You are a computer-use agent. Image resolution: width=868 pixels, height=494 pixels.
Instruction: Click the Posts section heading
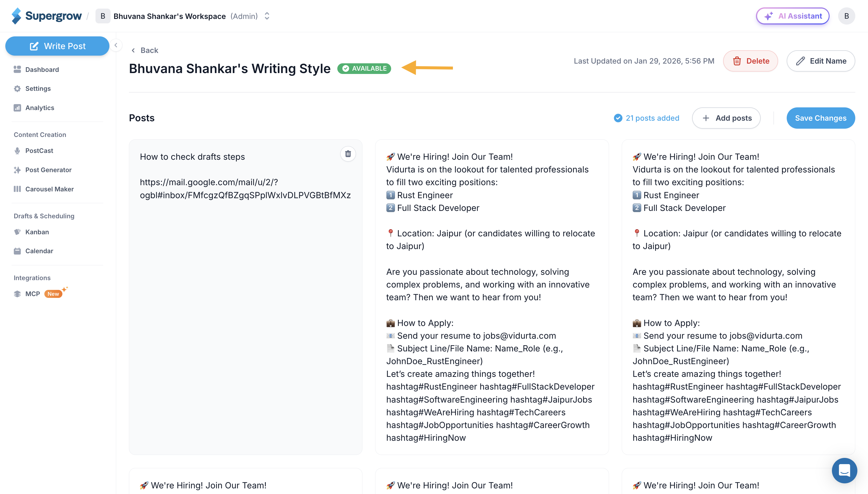[142, 118]
